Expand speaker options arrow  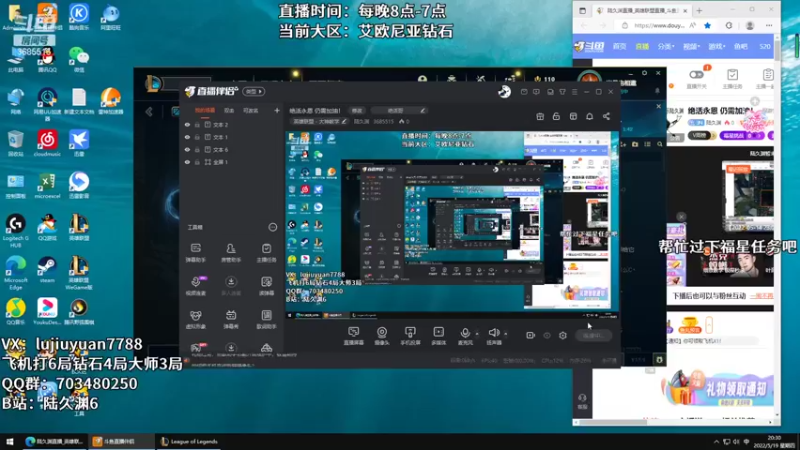[x=506, y=334]
